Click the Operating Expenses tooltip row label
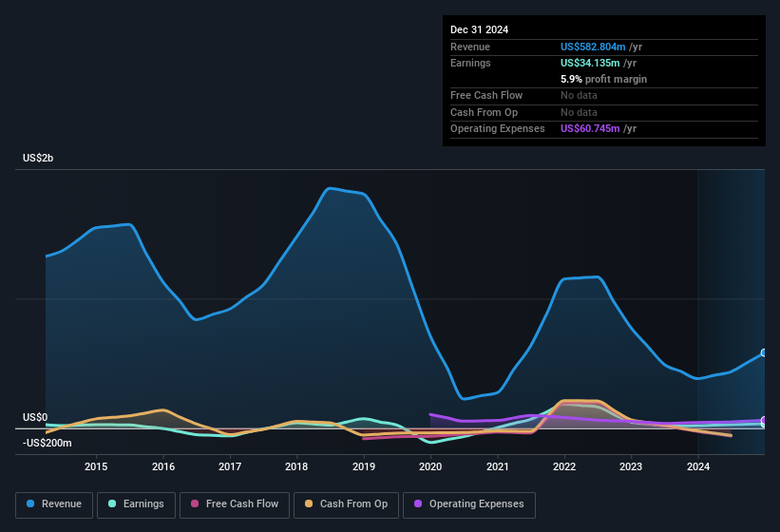 tap(498, 129)
